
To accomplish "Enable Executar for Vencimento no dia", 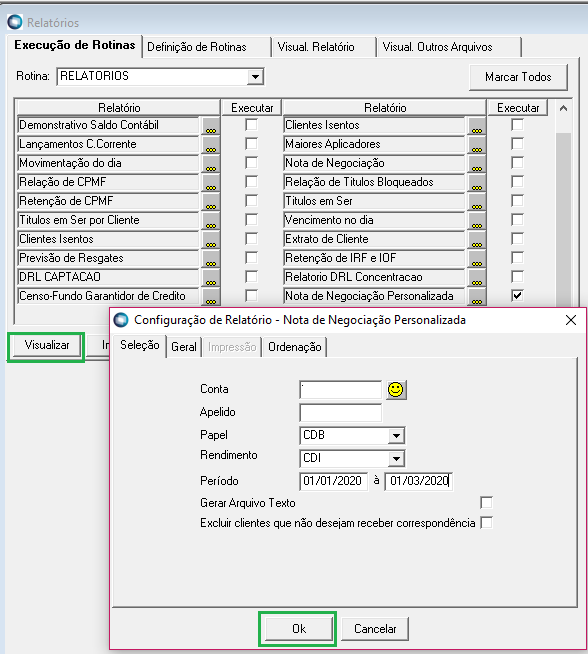I will click(518, 220).
